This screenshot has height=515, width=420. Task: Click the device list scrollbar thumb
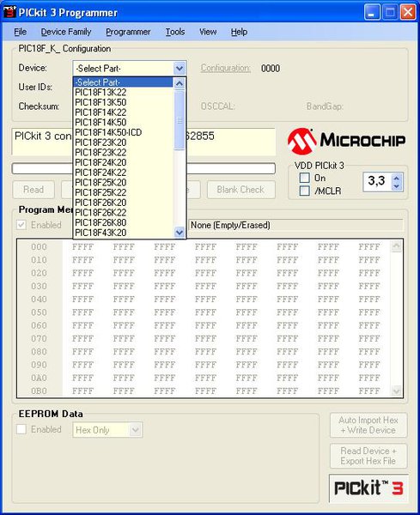coord(180,120)
